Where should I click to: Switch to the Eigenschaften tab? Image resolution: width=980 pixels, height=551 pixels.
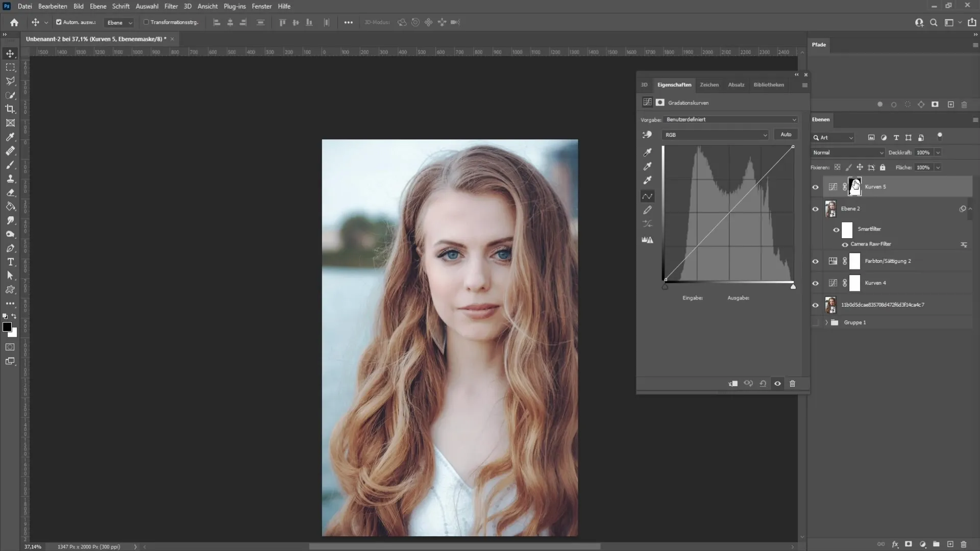674,84
